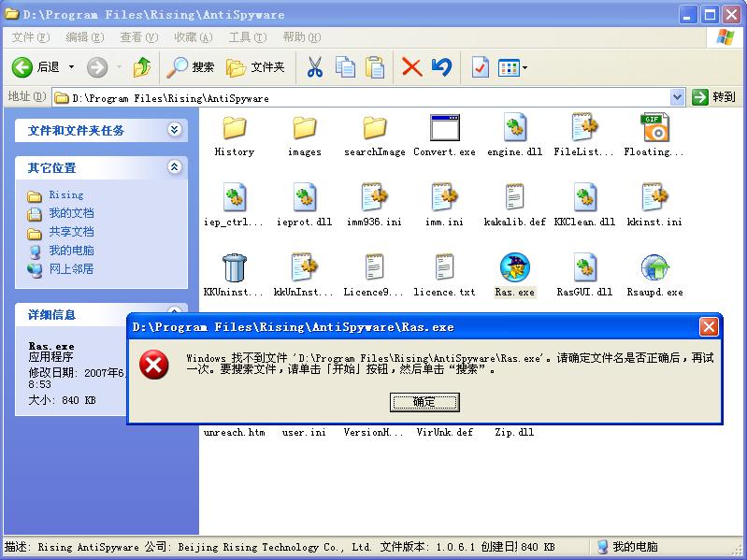747x560 pixels.
Task: Select the ieprot.dll file icon
Action: click(x=305, y=197)
